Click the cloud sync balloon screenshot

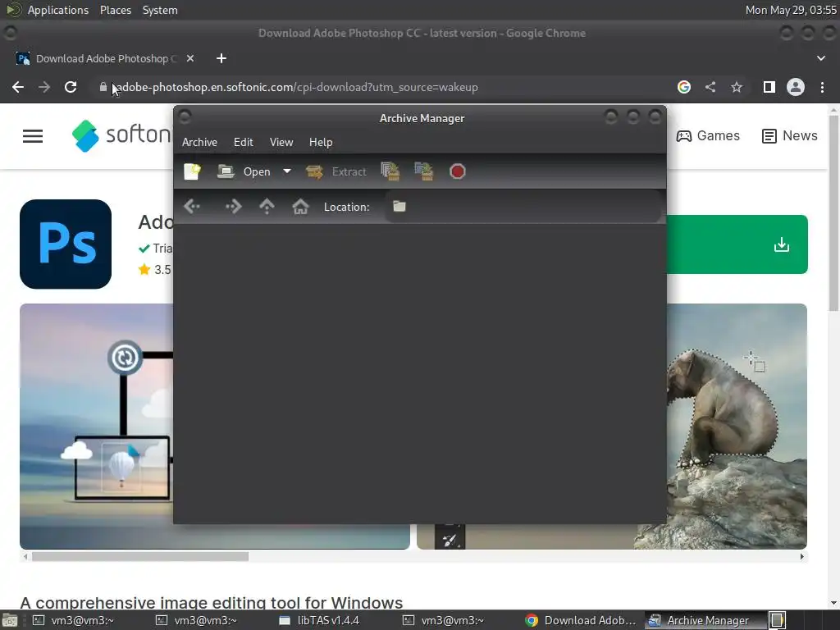[97, 427]
